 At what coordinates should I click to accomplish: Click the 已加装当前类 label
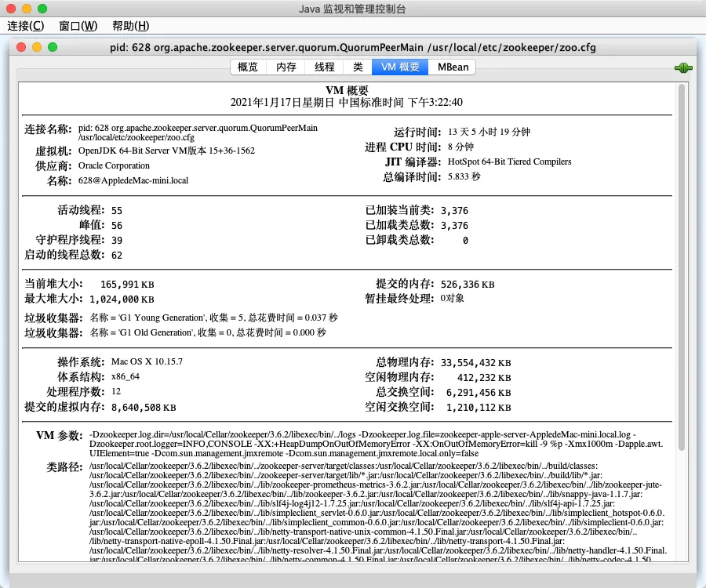[400, 210]
